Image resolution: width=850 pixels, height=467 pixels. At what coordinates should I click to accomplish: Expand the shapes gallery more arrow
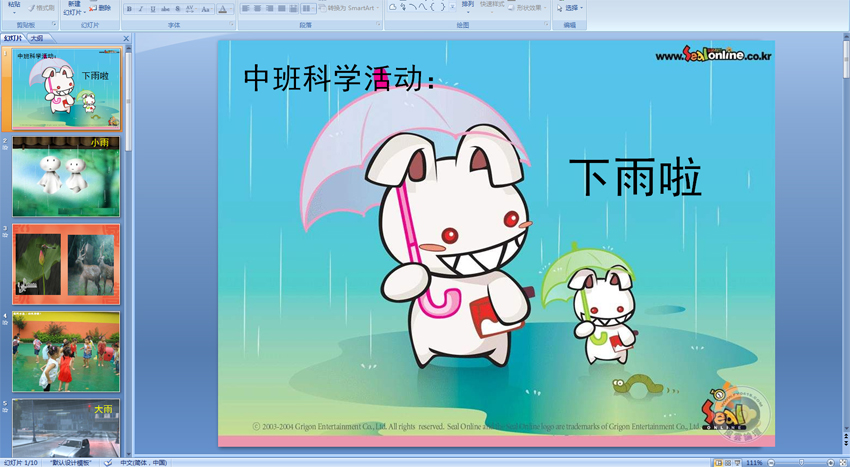[x=453, y=8]
